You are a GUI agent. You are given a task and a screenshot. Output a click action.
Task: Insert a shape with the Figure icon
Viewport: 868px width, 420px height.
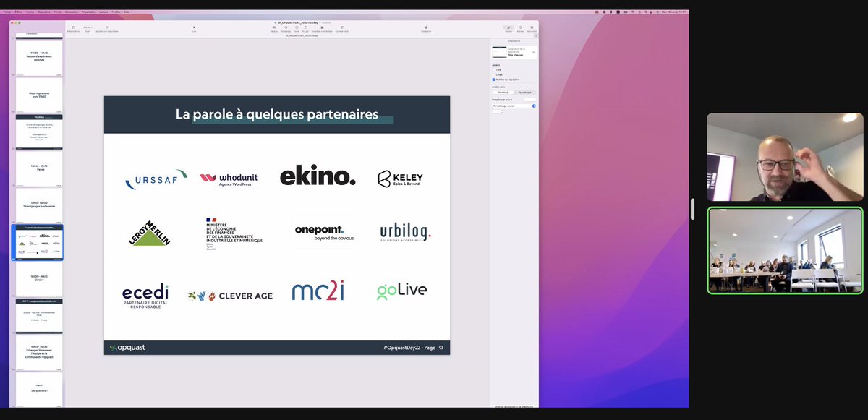point(306,29)
